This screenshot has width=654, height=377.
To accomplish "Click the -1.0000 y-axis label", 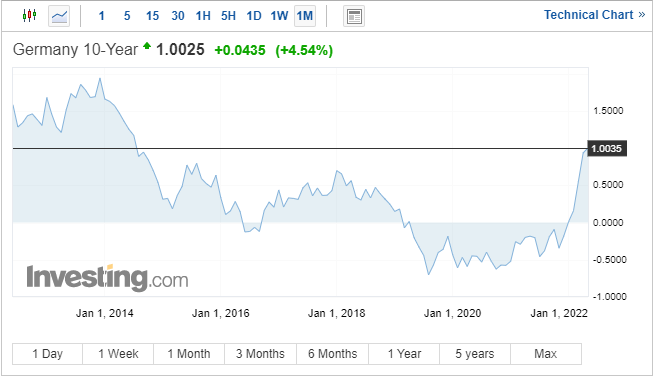I will 609,297.
